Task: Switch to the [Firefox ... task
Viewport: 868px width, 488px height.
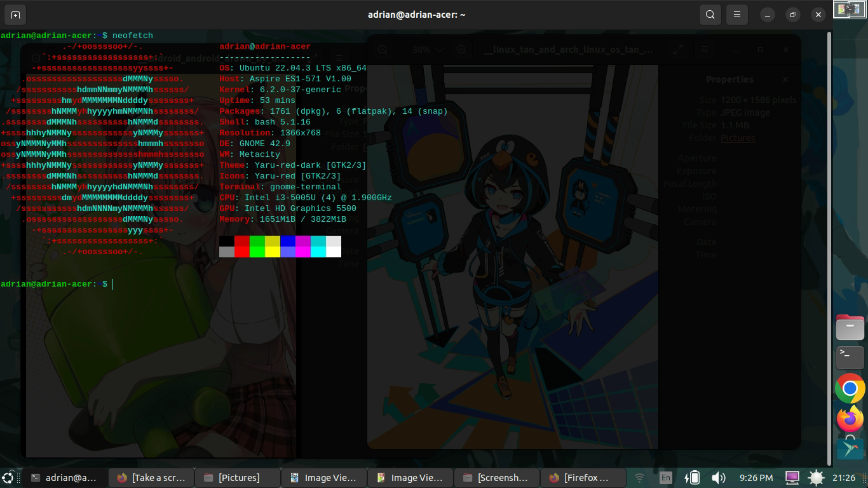Action: coord(583,477)
